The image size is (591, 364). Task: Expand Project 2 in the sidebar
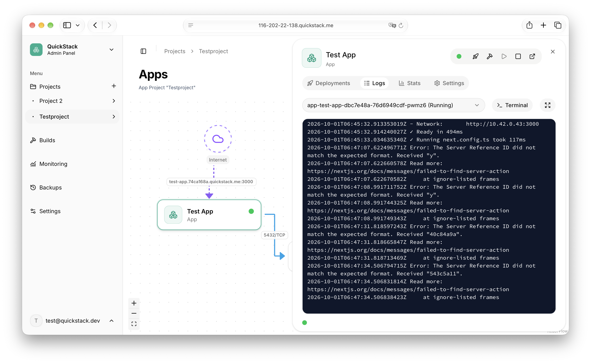click(114, 101)
